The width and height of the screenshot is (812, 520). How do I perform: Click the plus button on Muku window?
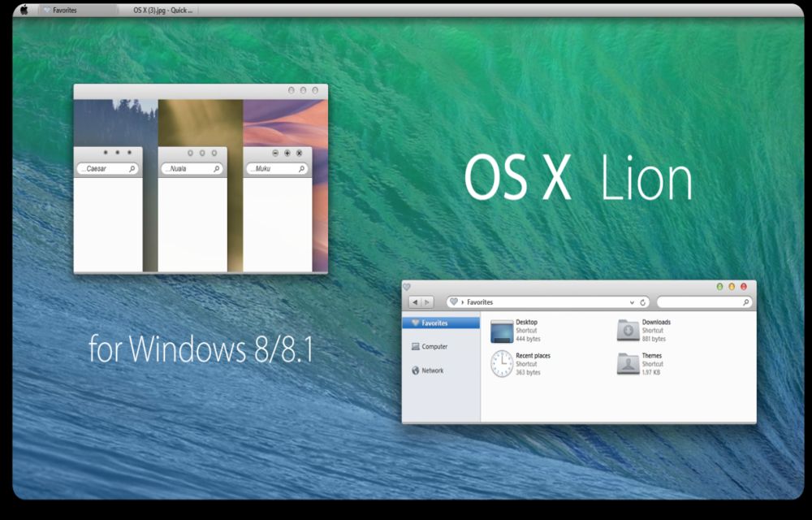tap(287, 154)
